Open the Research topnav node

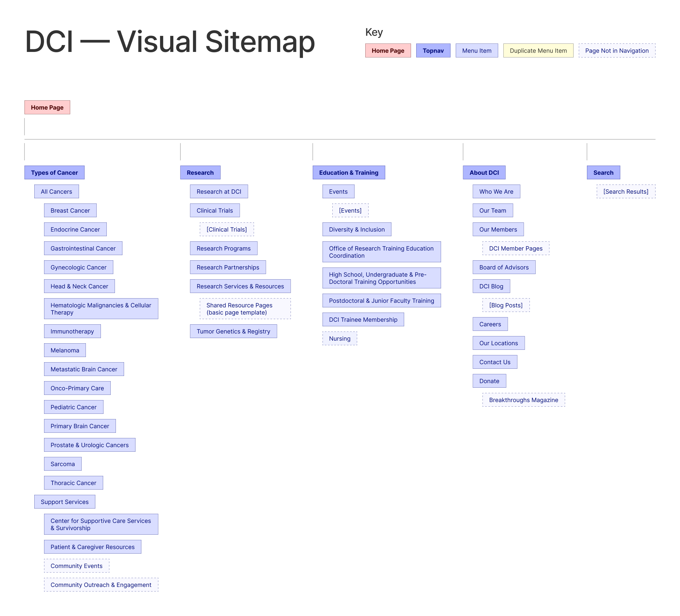pos(200,172)
